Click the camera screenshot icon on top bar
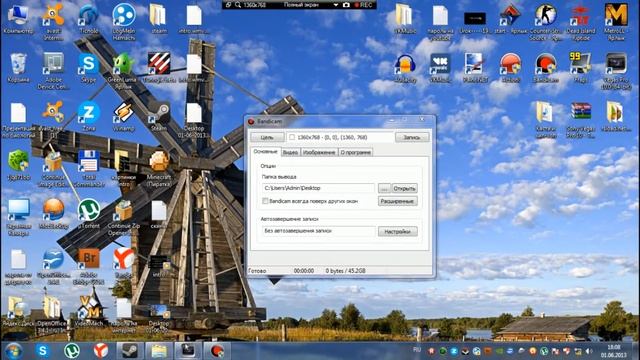Image resolution: width=640 pixels, height=360 pixels. click(346, 5)
